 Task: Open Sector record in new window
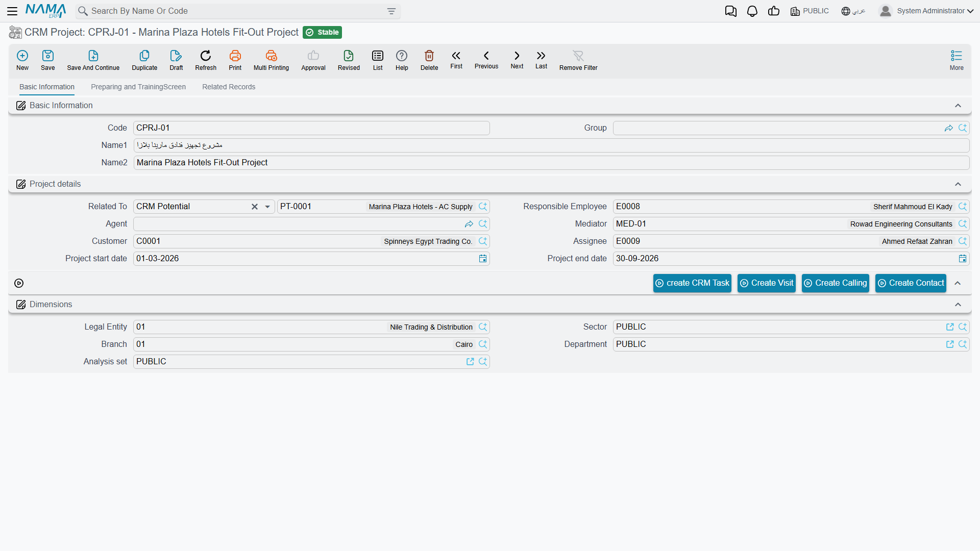tap(950, 327)
